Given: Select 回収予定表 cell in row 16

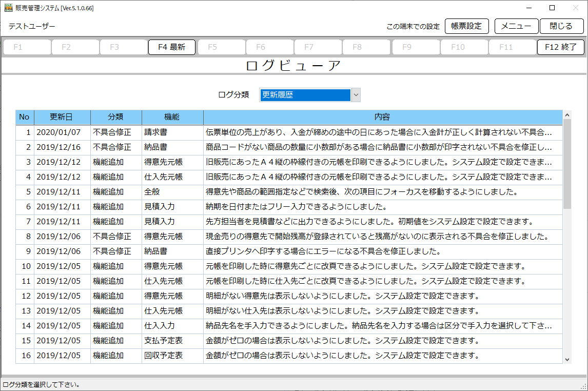Looking at the screenshot, I should pos(172,356).
